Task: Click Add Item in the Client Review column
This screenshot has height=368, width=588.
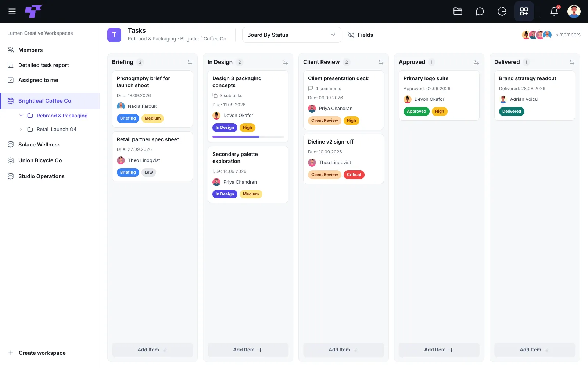Action: [344, 350]
